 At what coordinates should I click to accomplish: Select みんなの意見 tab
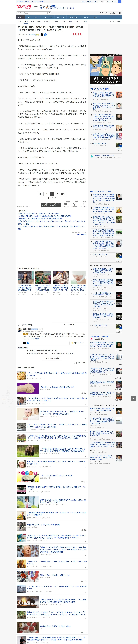(73, 17)
